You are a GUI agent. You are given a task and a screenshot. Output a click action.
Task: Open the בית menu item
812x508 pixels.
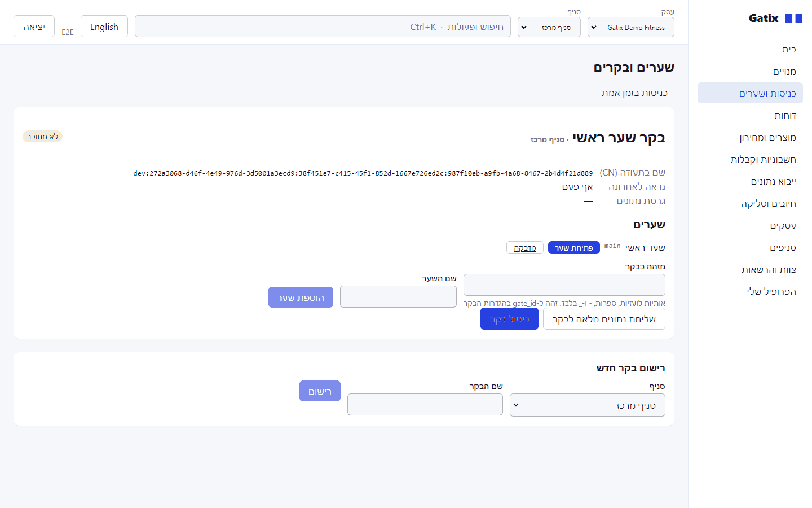point(750,50)
